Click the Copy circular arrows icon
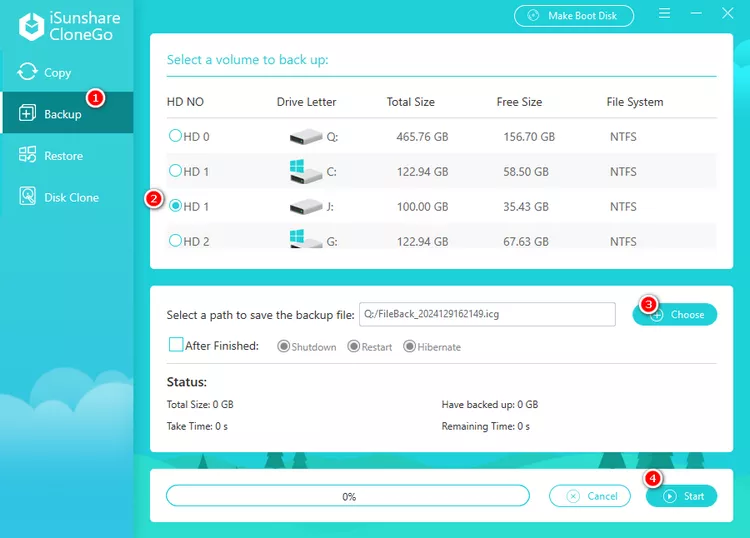Viewport: 750px width, 538px height. [27, 72]
